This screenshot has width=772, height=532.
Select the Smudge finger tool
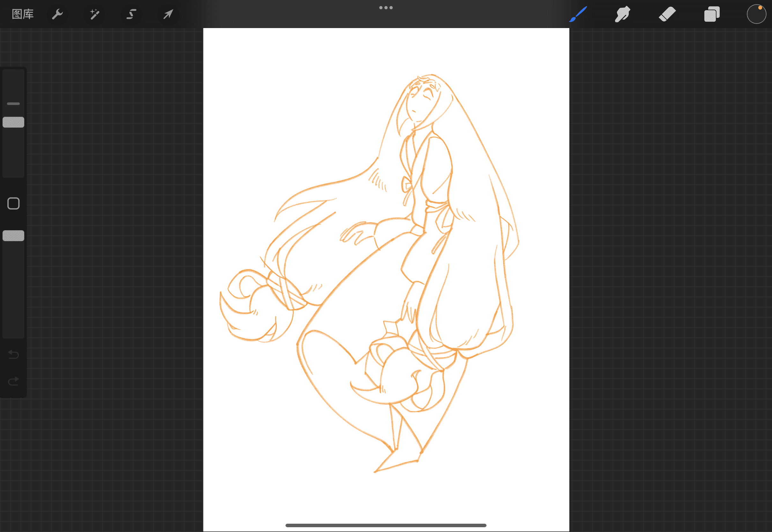(622, 14)
